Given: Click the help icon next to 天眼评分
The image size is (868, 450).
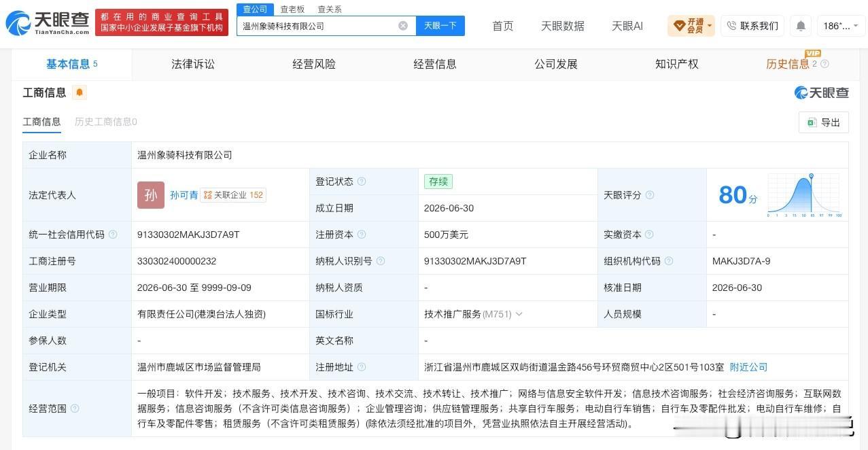Looking at the screenshot, I should [x=650, y=195].
